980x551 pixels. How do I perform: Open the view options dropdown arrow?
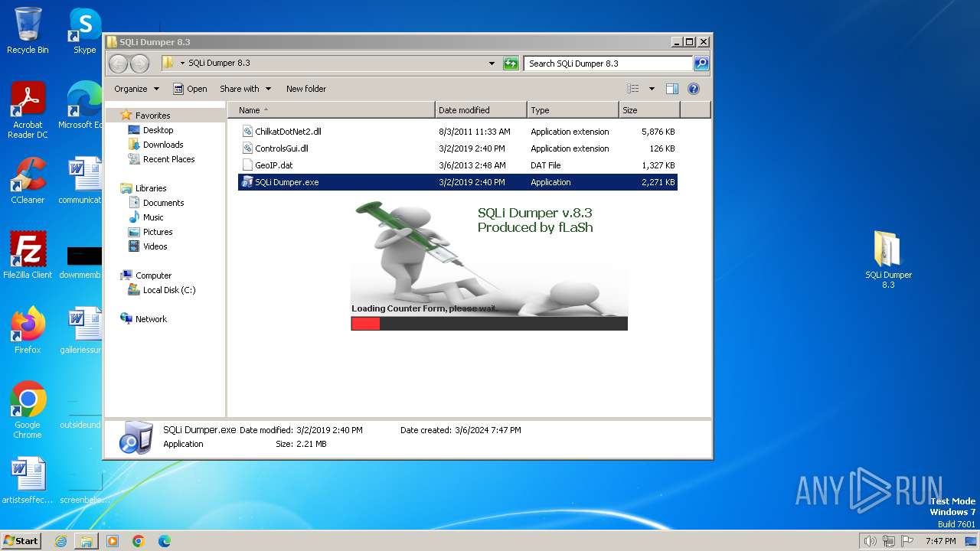[652, 89]
